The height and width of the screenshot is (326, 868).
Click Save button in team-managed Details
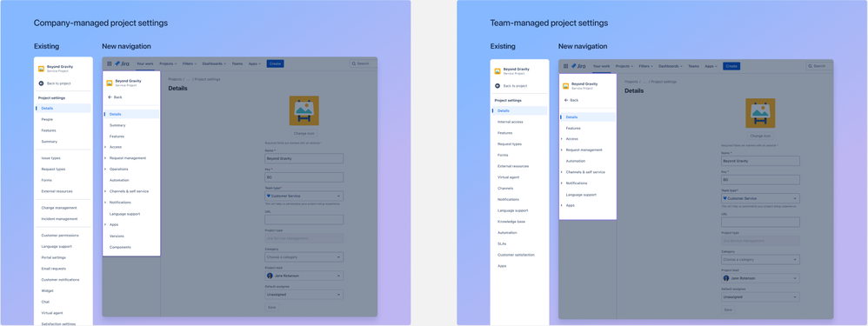[728, 309]
